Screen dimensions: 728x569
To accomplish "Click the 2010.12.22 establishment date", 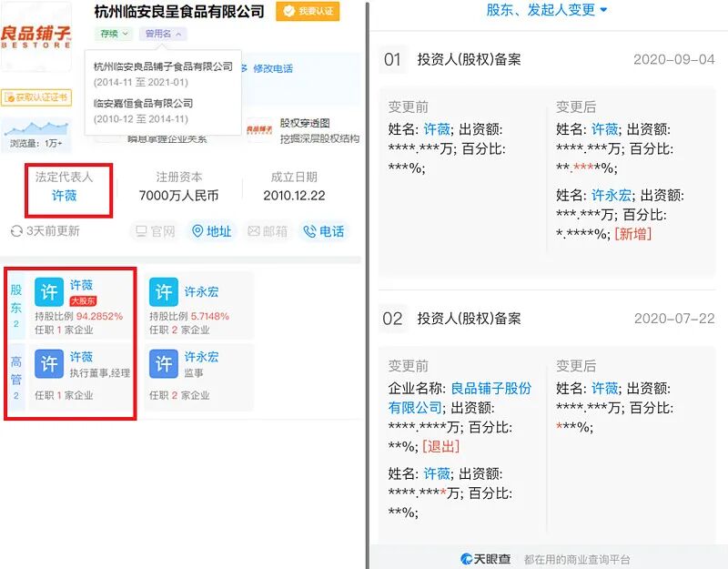I will (x=294, y=196).
